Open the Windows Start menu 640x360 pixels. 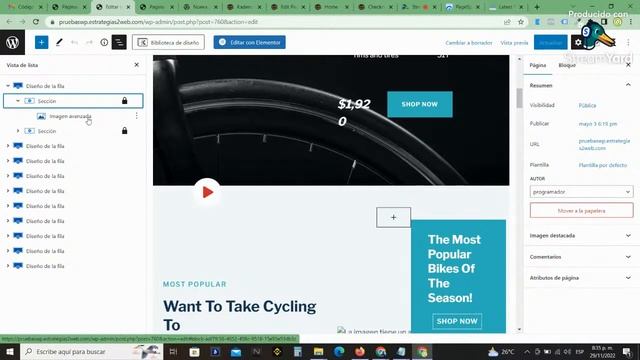(10, 351)
